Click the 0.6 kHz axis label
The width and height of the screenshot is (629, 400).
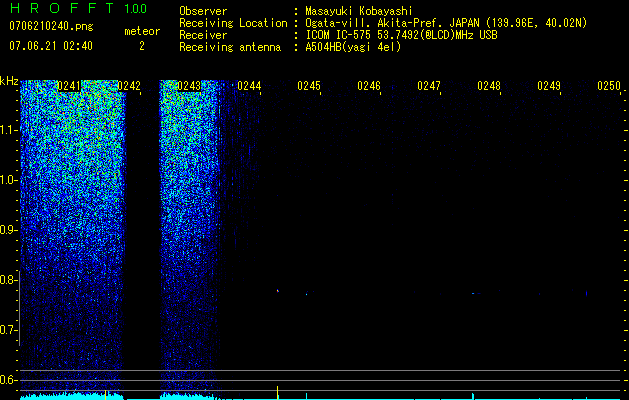coord(8,380)
